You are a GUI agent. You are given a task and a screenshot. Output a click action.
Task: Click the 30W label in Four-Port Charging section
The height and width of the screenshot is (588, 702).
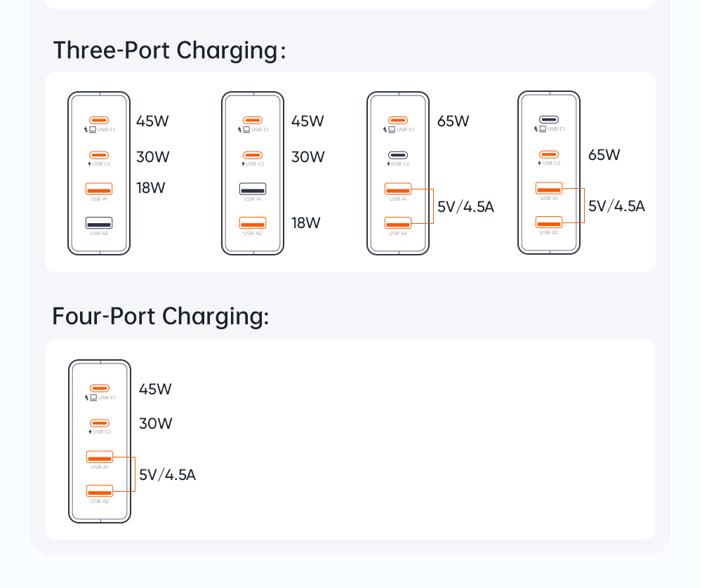(155, 424)
